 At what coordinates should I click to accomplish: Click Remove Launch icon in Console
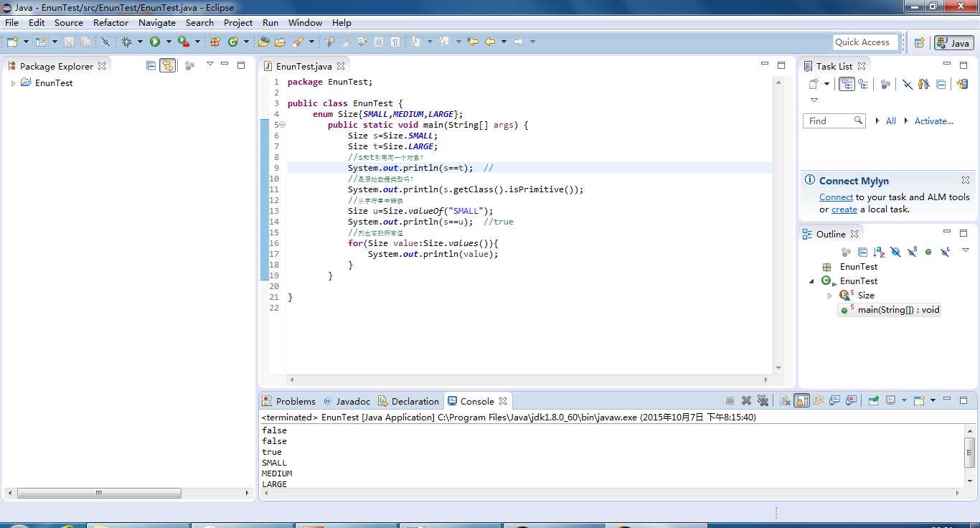click(746, 400)
